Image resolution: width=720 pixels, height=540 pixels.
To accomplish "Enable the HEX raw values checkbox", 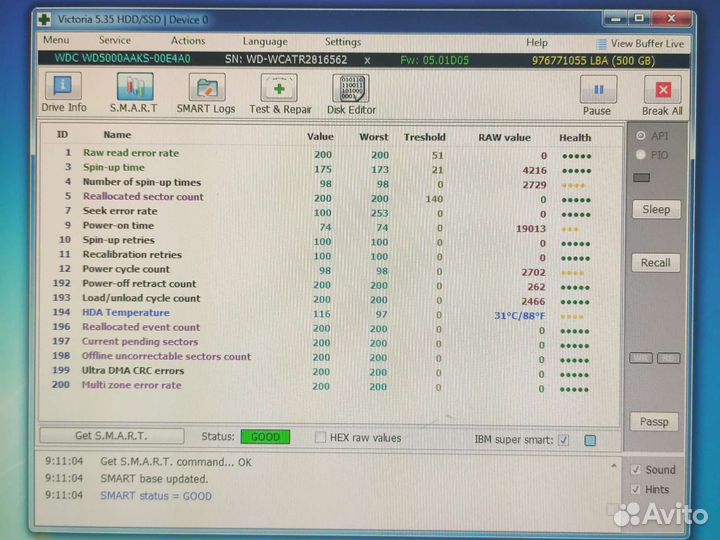I will (321, 438).
